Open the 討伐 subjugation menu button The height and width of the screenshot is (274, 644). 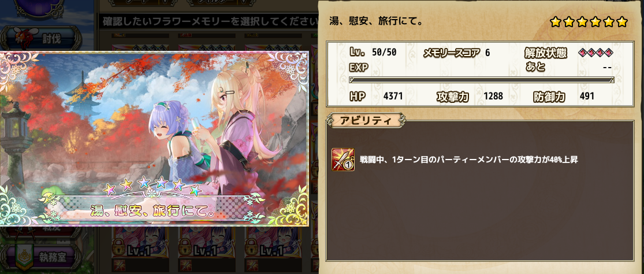click(x=41, y=39)
